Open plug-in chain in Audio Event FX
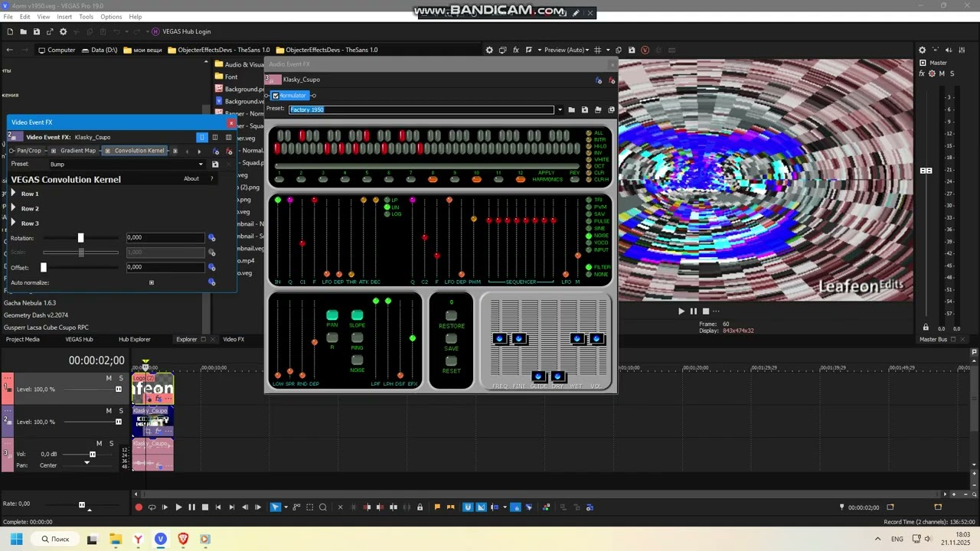The width and height of the screenshot is (980, 551). click(x=599, y=80)
